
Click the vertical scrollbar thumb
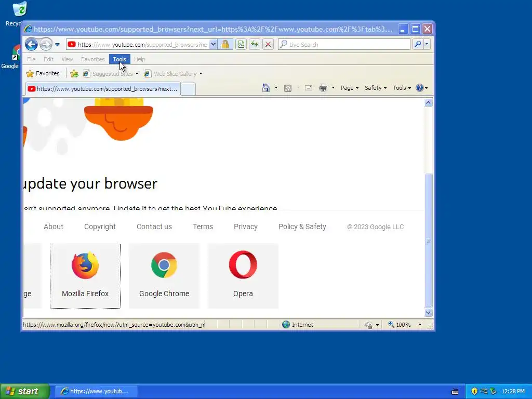pyautogui.click(x=428, y=241)
